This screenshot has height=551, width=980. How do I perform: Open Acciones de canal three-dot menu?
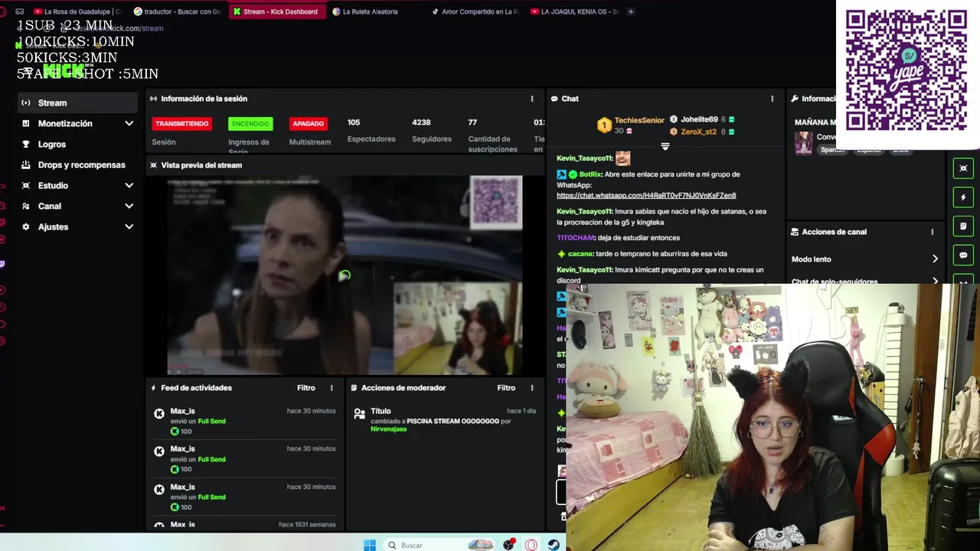[x=932, y=232]
